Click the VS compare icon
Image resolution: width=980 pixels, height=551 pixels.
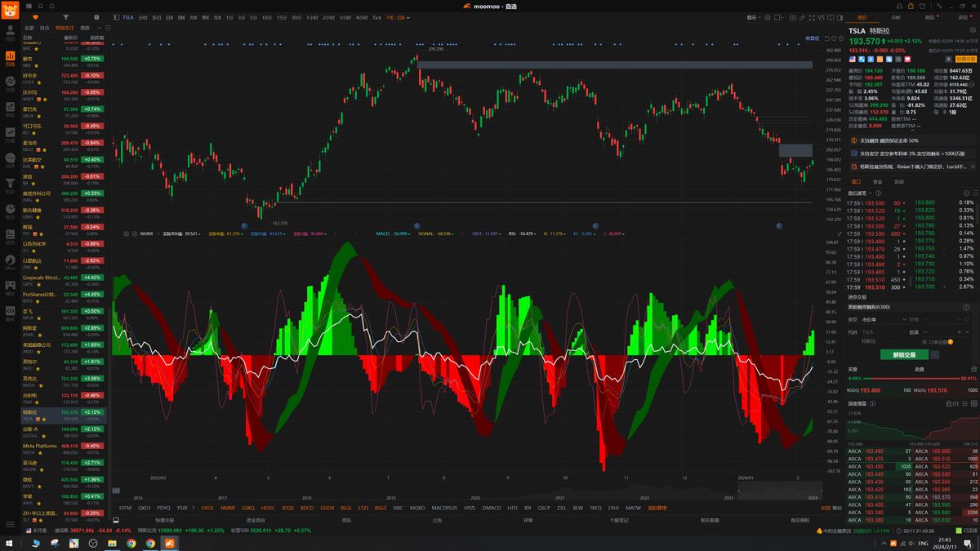point(822,17)
